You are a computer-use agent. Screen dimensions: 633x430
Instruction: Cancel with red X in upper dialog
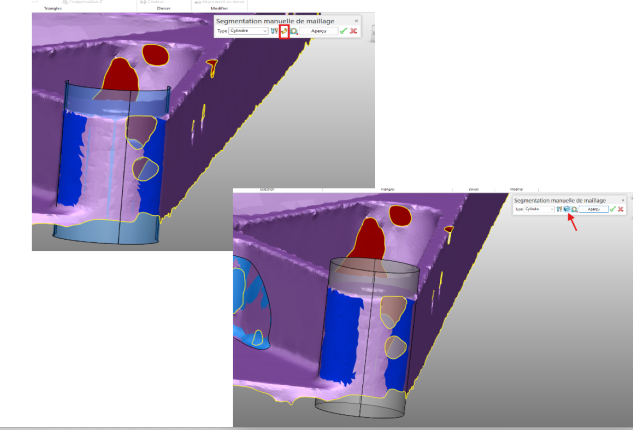tap(354, 31)
